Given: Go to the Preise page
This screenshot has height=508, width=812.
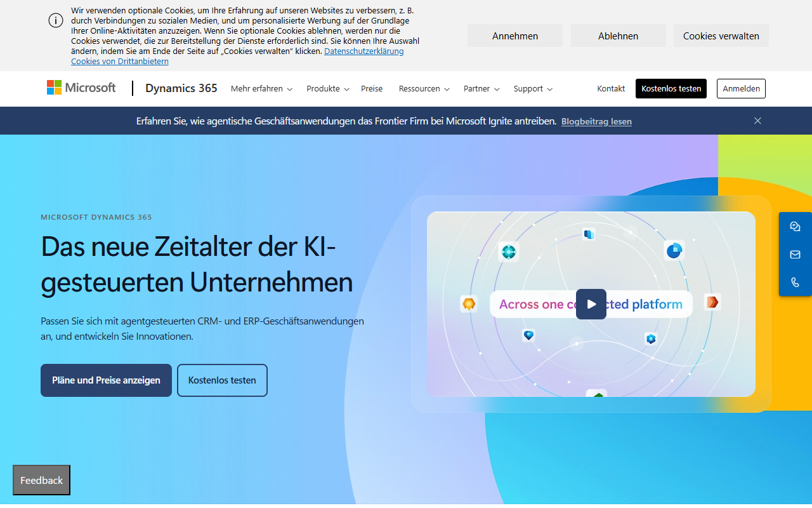Looking at the screenshot, I should click(x=372, y=89).
